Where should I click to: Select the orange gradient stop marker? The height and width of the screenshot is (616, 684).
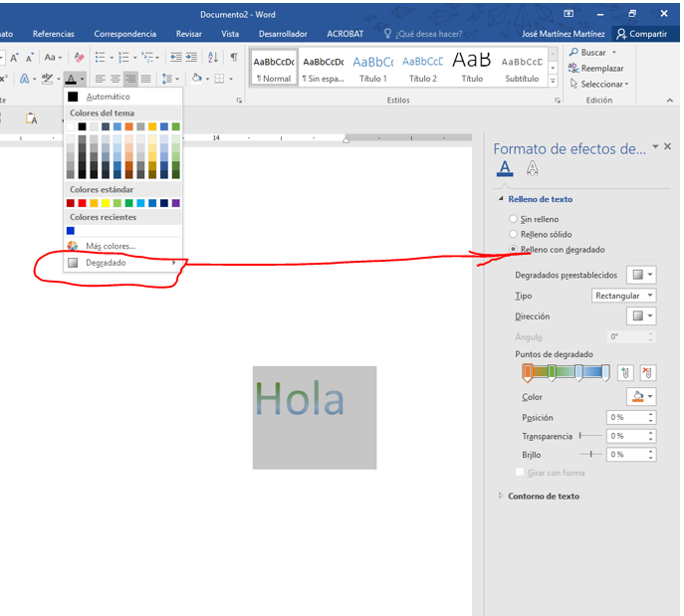(x=528, y=373)
